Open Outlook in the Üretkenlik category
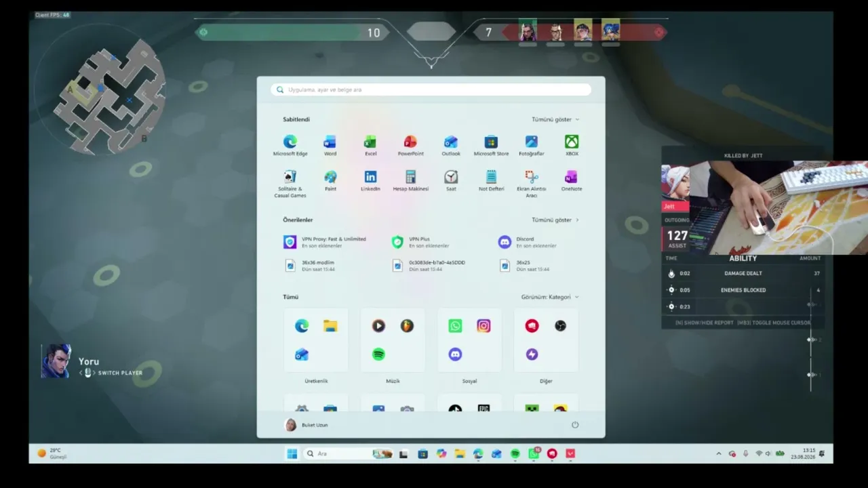 pyautogui.click(x=302, y=354)
